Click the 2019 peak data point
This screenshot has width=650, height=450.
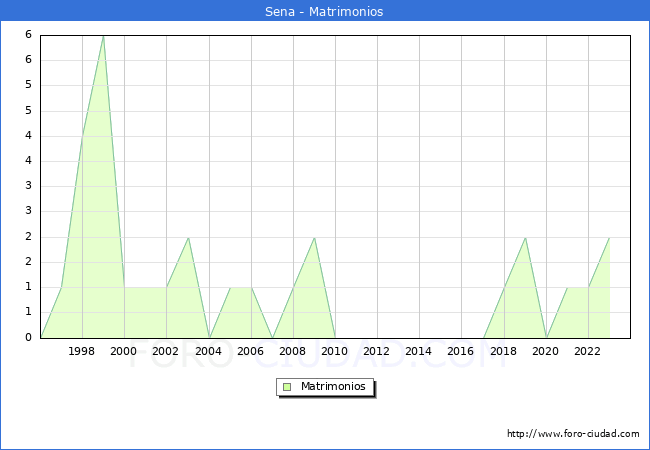click(x=525, y=237)
